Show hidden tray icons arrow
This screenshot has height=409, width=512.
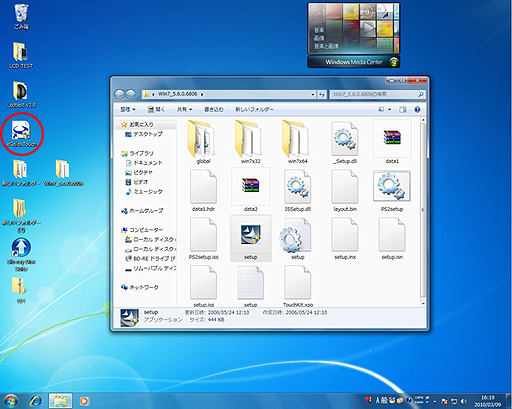pyautogui.click(x=435, y=401)
